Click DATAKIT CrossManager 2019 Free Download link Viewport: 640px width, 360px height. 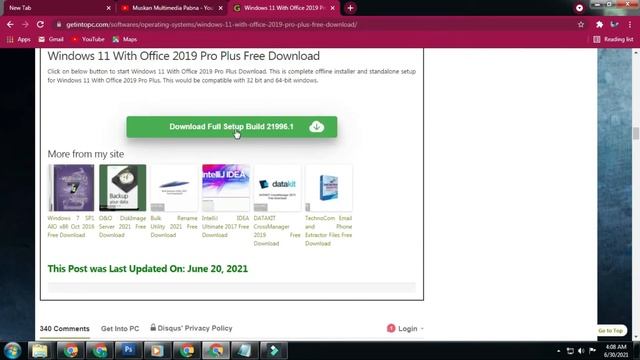click(x=277, y=231)
